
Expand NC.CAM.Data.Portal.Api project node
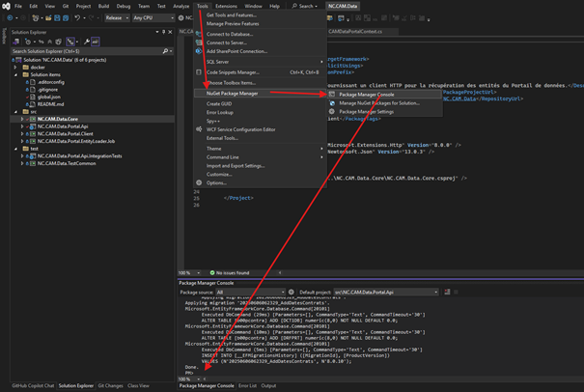(23, 126)
